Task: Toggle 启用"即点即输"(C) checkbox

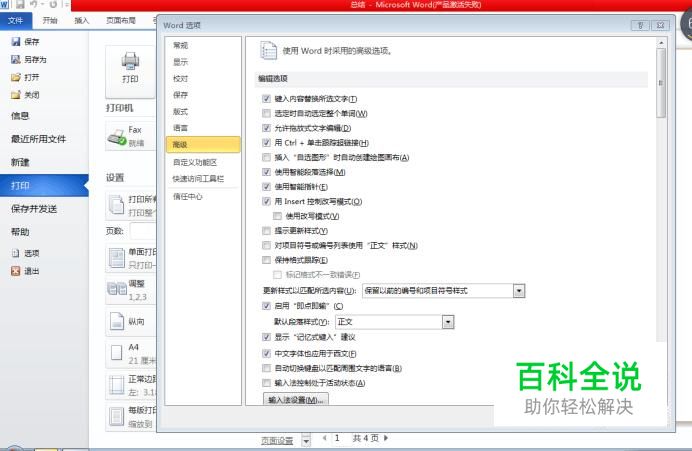Action: click(266, 305)
